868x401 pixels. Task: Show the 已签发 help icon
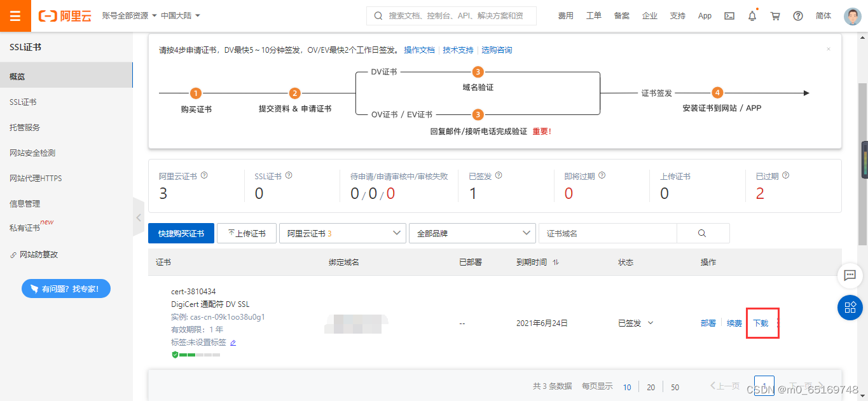click(x=499, y=175)
